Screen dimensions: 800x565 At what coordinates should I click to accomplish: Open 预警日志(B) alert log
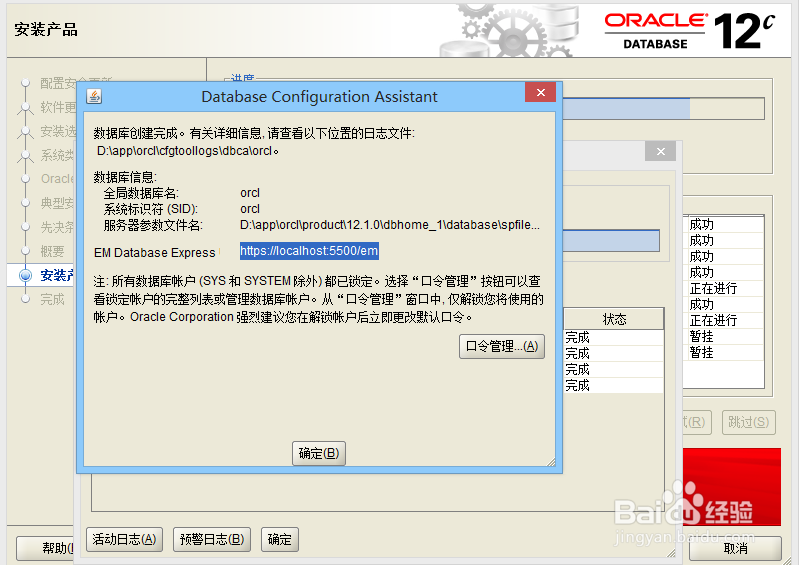[212, 539]
